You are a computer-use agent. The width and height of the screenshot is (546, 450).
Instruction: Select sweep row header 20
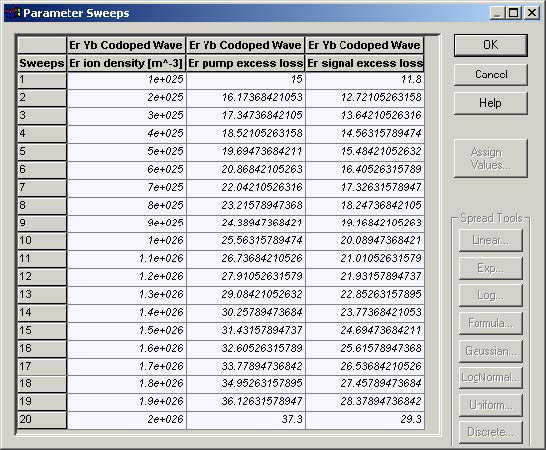coord(42,420)
